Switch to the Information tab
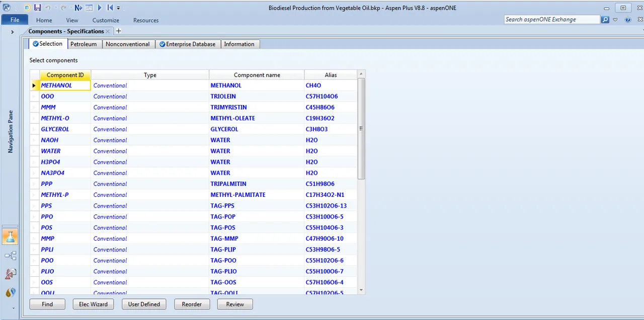644x320 pixels. point(239,44)
